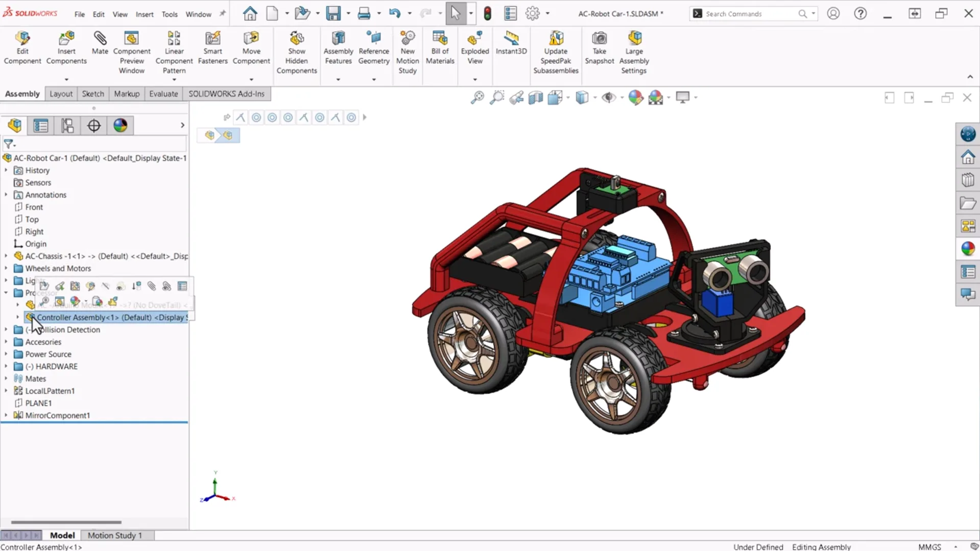Click Take Snapshot camera icon
Screen dimensions: 980x551
599,39
